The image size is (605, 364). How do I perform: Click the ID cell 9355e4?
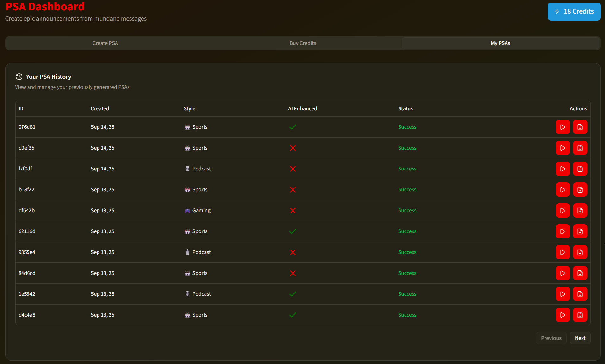(27, 252)
